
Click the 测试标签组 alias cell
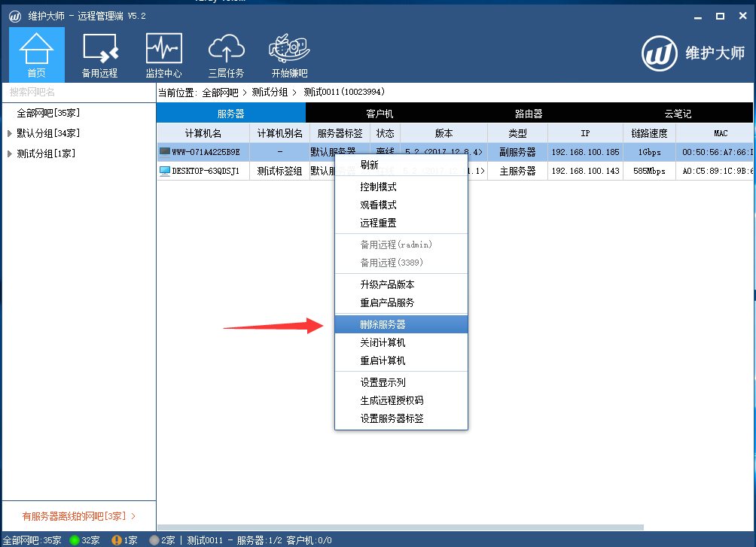pos(279,171)
